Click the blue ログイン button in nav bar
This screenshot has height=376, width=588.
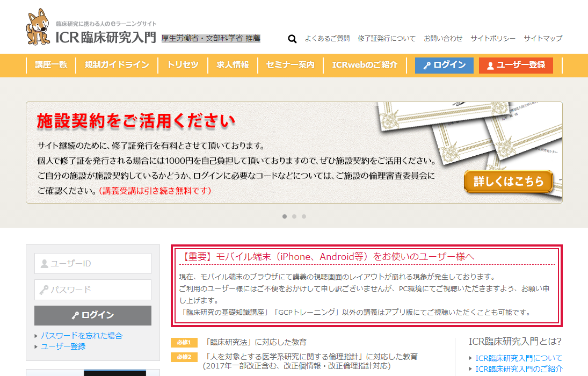(x=444, y=66)
